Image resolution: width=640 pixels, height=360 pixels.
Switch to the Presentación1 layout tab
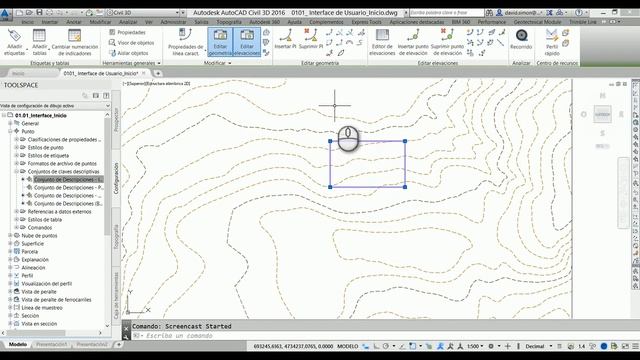pos(51,344)
